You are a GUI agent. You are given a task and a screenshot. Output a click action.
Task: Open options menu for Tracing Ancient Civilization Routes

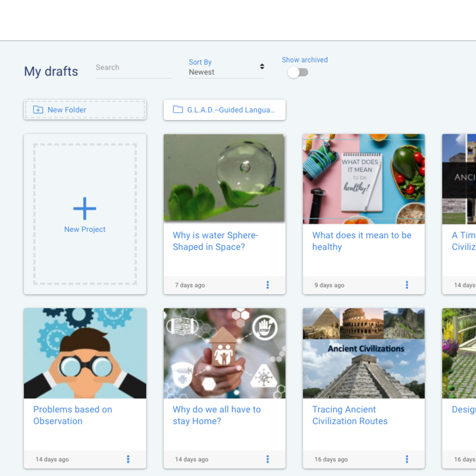click(x=407, y=459)
